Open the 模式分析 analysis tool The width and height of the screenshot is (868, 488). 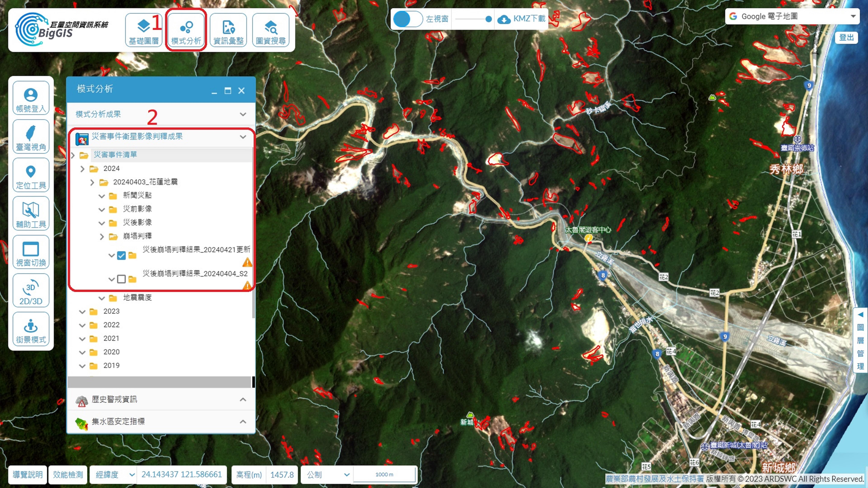186,30
